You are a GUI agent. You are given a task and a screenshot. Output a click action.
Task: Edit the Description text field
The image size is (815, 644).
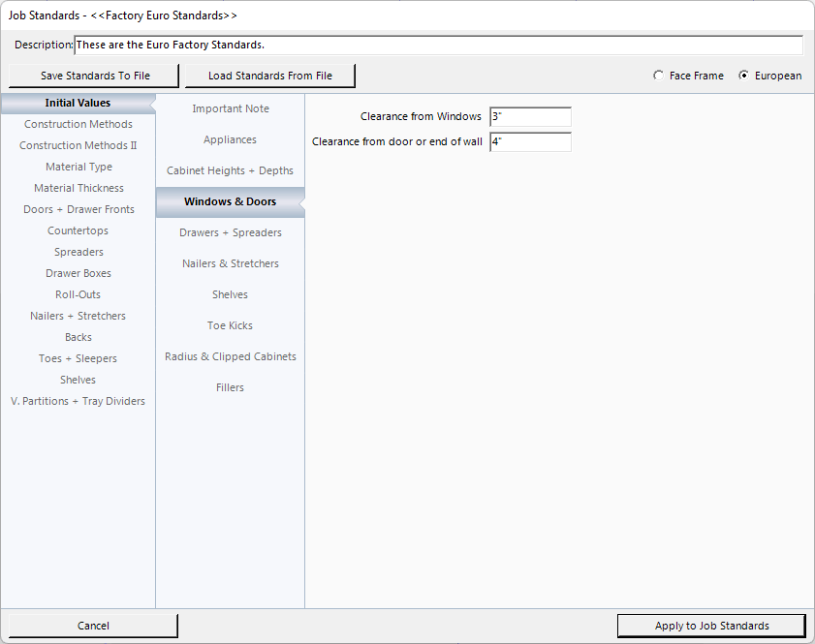tap(438, 46)
